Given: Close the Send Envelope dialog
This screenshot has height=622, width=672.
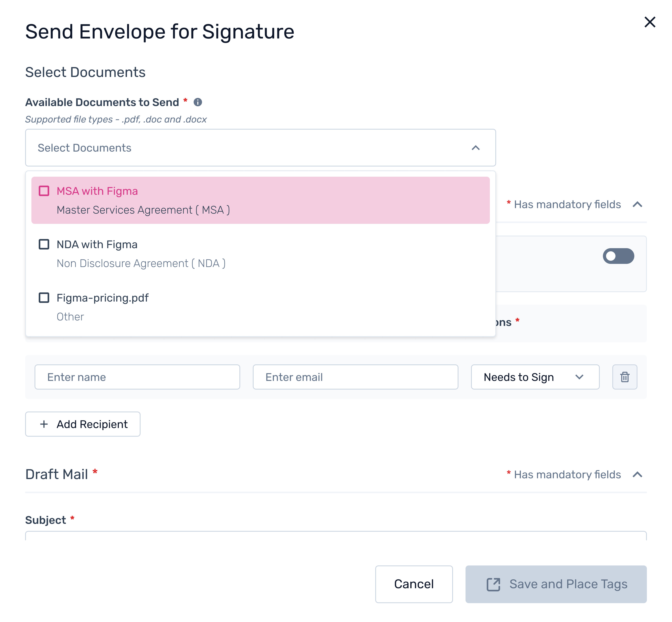Looking at the screenshot, I should tap(650, 22).
